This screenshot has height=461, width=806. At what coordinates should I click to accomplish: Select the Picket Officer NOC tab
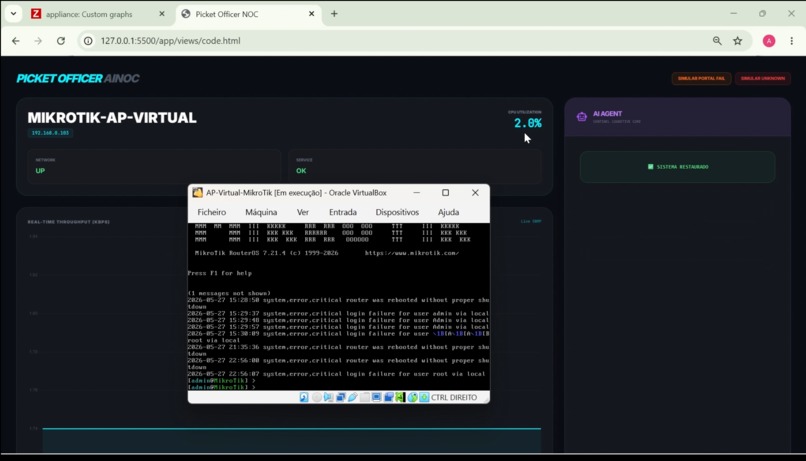point(248,14)
